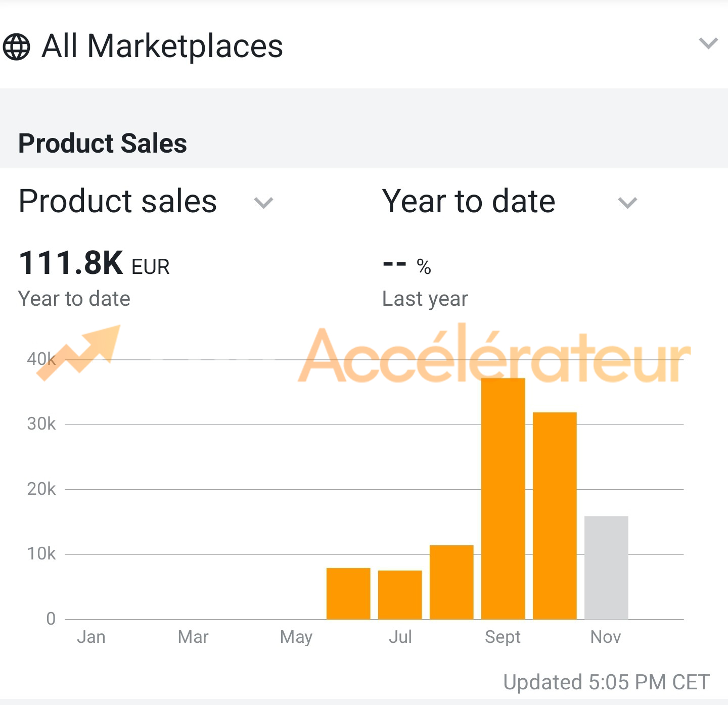This screenshot has height=705, width=728.
Task: Click the Last year percentage value
Action: (x=406, y=265)
